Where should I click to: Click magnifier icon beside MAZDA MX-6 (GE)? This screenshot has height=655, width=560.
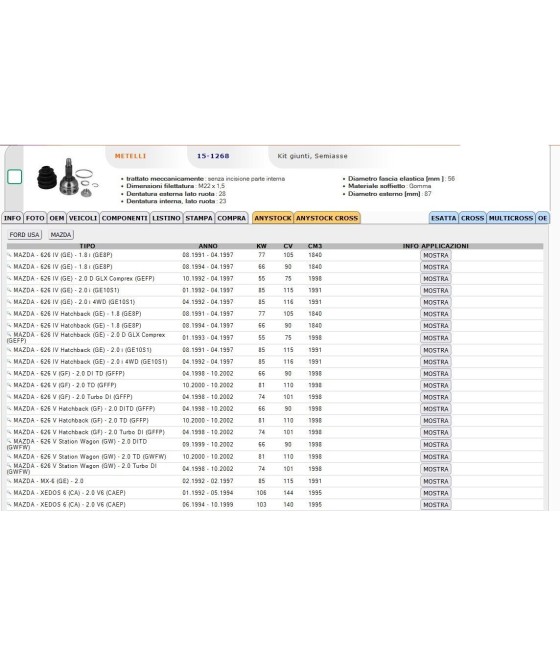(9, 480)
